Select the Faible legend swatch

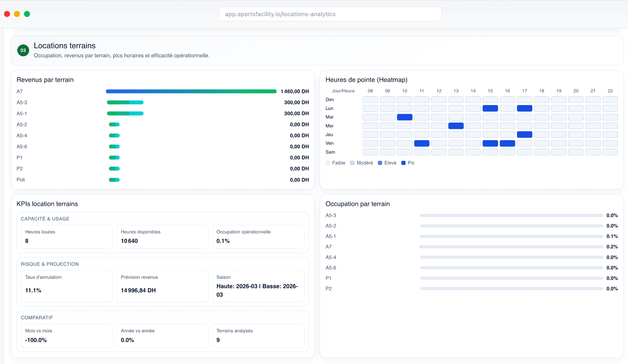[328, 163]
